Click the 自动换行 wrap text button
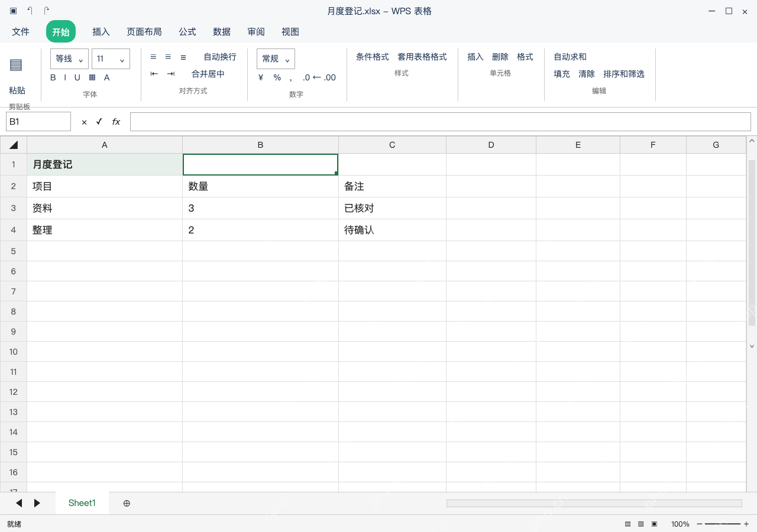The image size is (757, 532). click(220, 57)
